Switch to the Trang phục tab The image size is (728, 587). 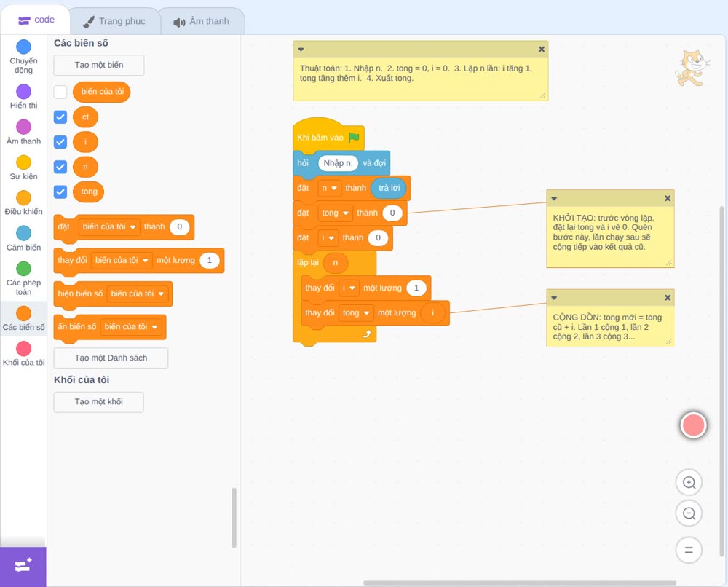114,21
